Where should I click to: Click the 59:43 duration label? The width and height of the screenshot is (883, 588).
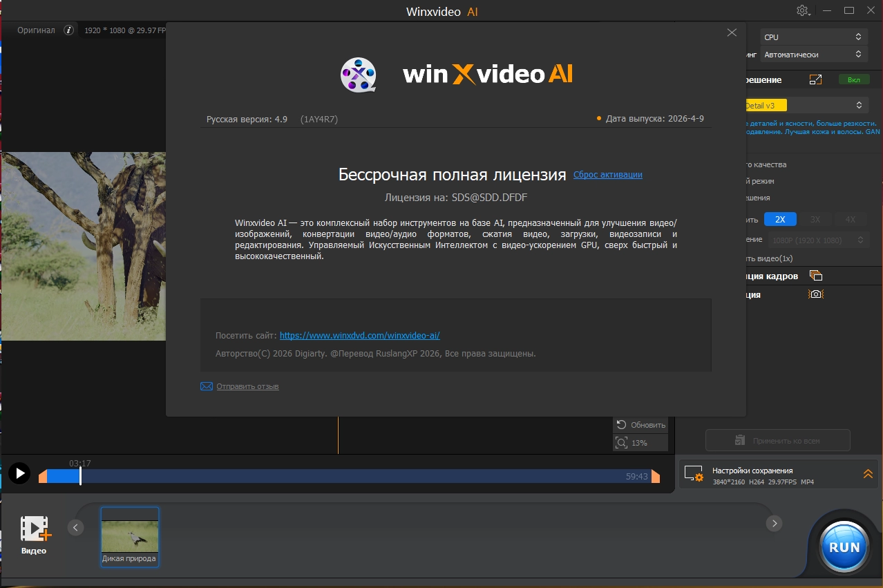coord(637,476)
